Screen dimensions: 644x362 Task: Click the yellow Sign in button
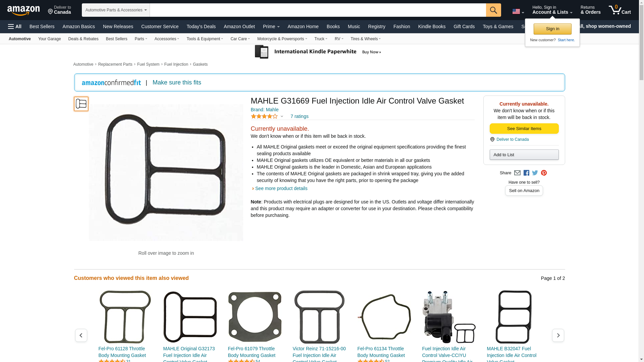click(x=552, y=29)
